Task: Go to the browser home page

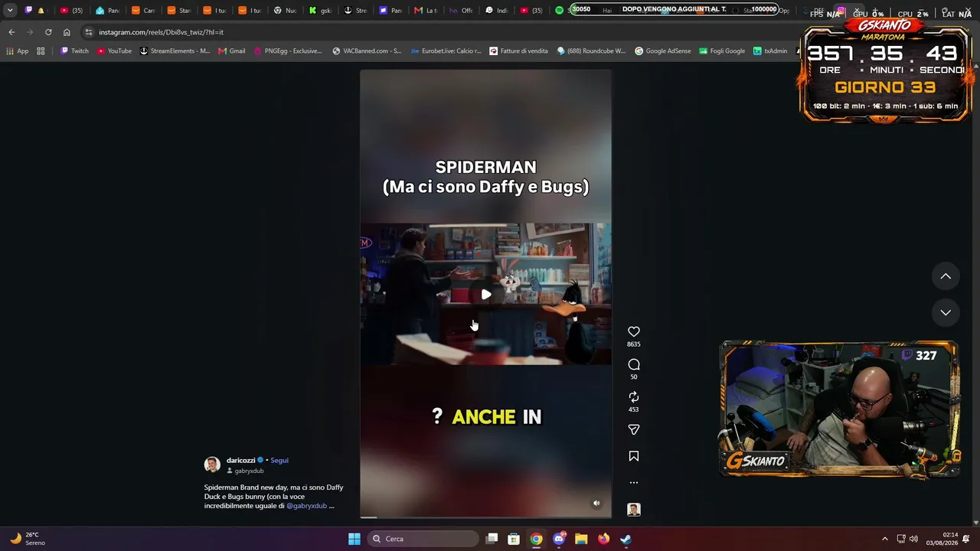Action: click(67, 32)
